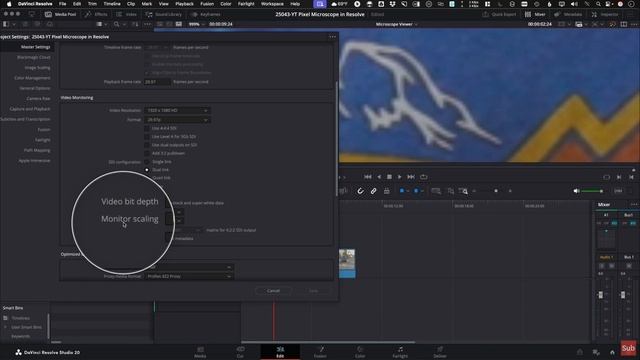Toggle the linked selection chain icon
The width and height of the screenshot is (640, 360).
click(373, 191)
